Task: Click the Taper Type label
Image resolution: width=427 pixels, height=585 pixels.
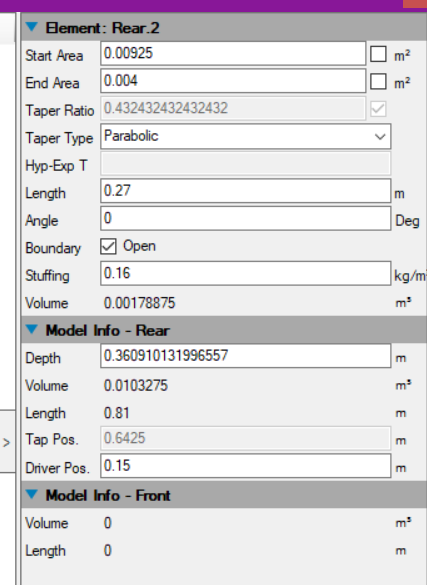Action: point(59,138)
